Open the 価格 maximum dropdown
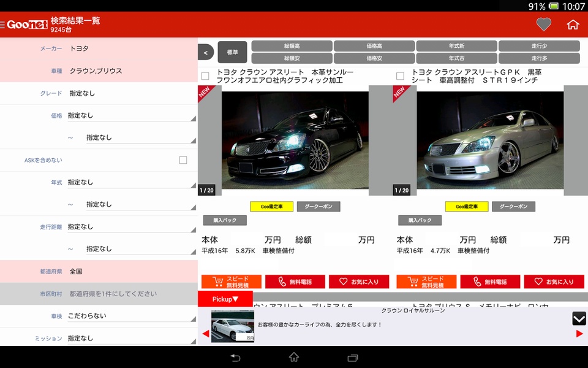The image size is (588, 368). (141, 138)
